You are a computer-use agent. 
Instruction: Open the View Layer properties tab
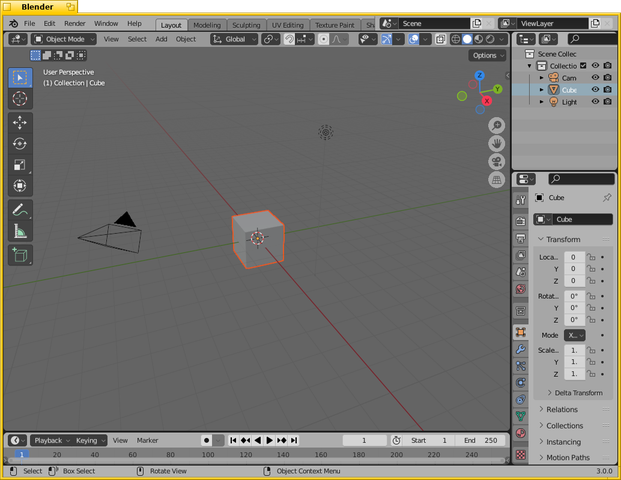coord(521,255)
